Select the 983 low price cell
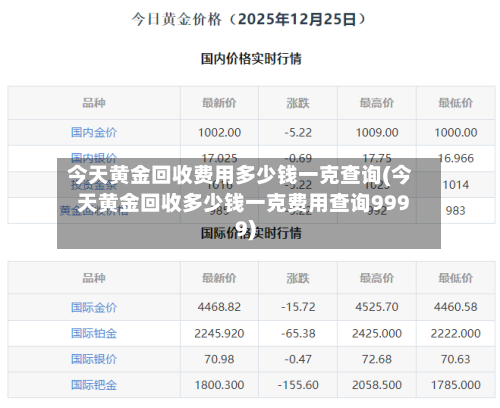Viewport: 500px width, 408px height. tap(456, 211)
